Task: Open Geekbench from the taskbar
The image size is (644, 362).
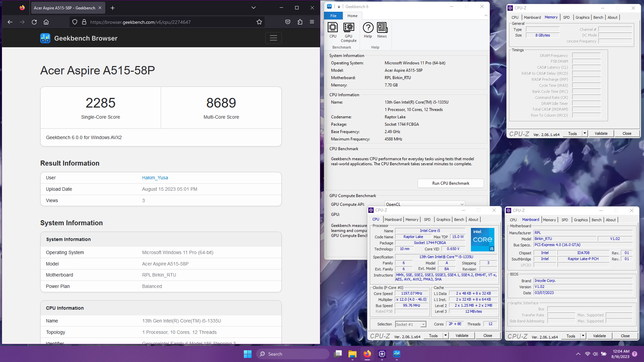Action: (x=397, y=354)
